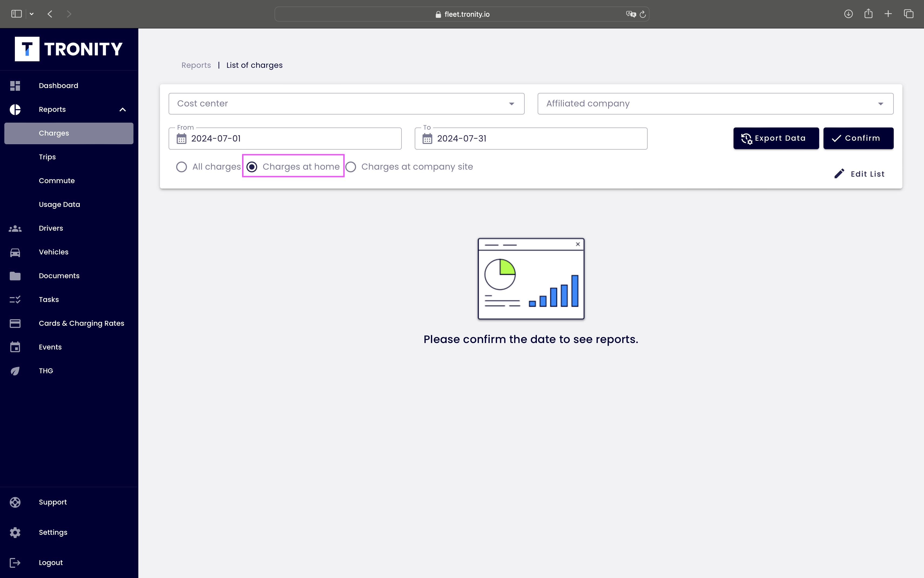The image size is (924, 578).
Task: Click the translate icon in address bar
Action: pyautogui.click(x=631, y=14)
